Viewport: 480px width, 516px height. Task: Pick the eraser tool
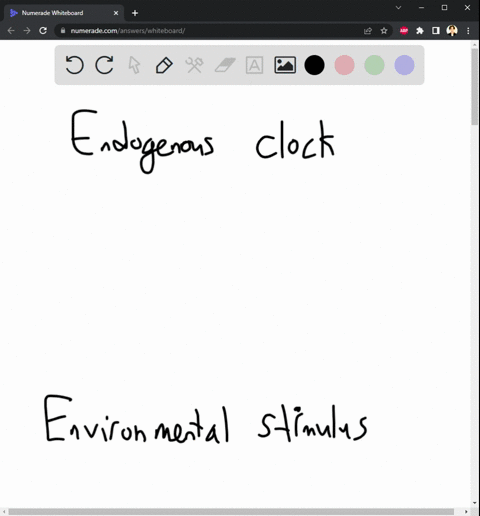click(225, 65)
